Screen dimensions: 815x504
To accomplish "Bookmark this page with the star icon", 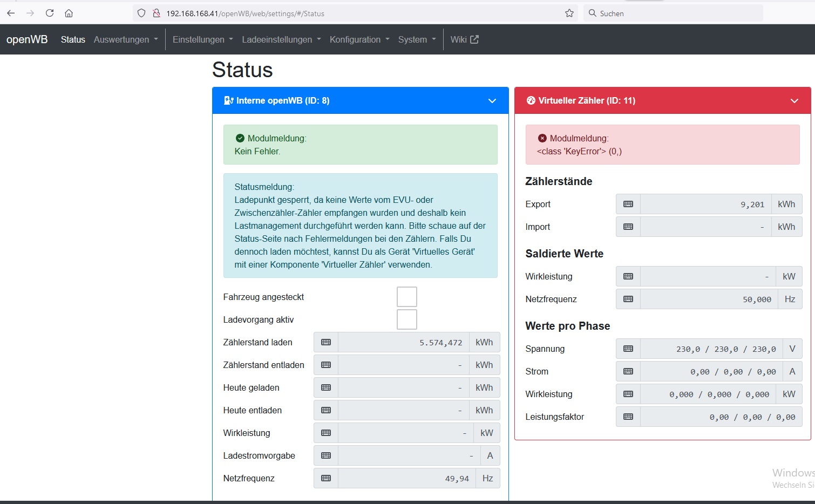I will (x=569, y=13).
